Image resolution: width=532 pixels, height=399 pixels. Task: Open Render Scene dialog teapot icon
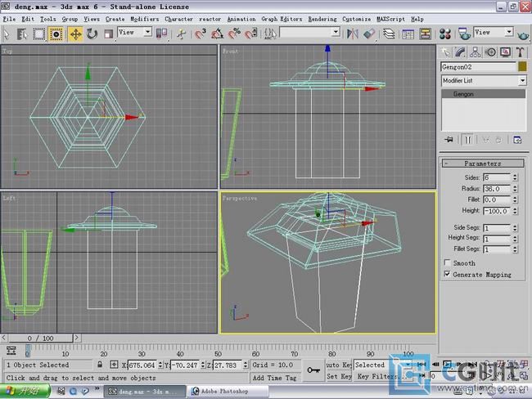pyautogui.click(x=464, y=34)
